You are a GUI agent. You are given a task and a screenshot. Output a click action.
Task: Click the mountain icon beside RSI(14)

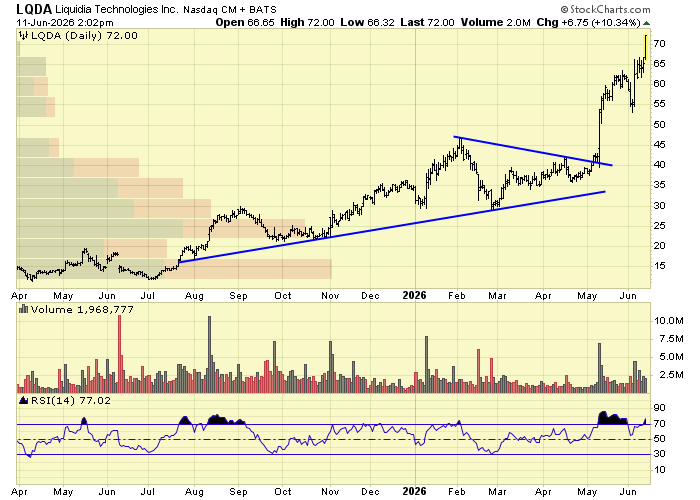[24, 400]
